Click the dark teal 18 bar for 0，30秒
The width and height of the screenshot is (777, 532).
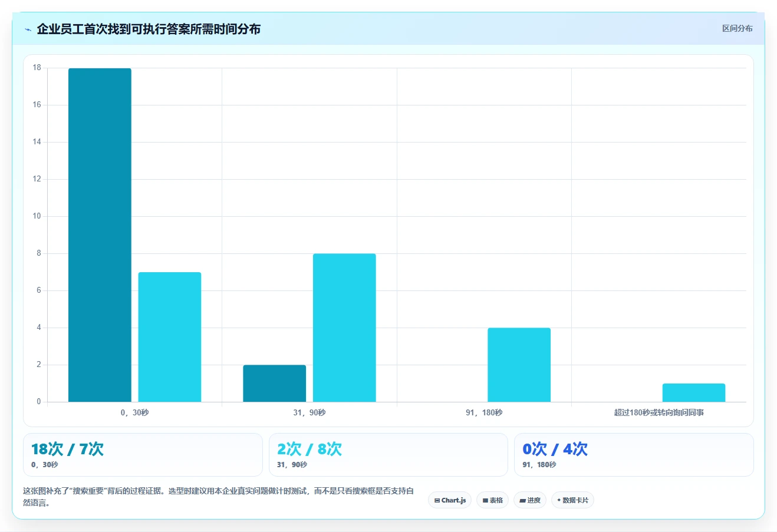point(100,235)
